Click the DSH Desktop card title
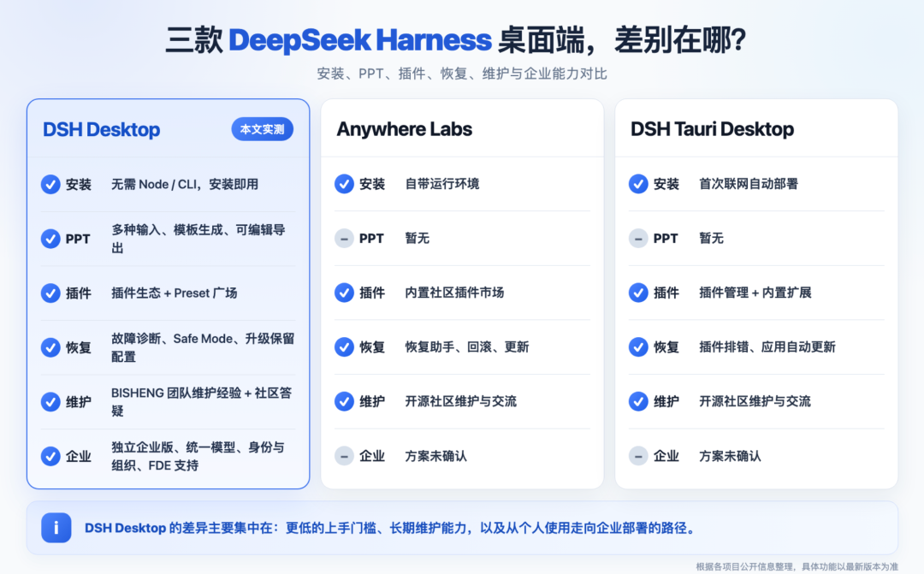The height and width of the screenshot is (574, 924). pyautogui.click(x=101, y=130)
